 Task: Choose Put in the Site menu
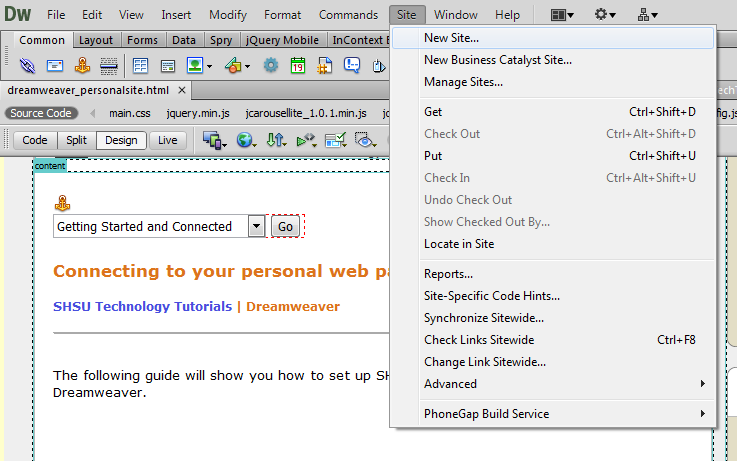[553, 156]
